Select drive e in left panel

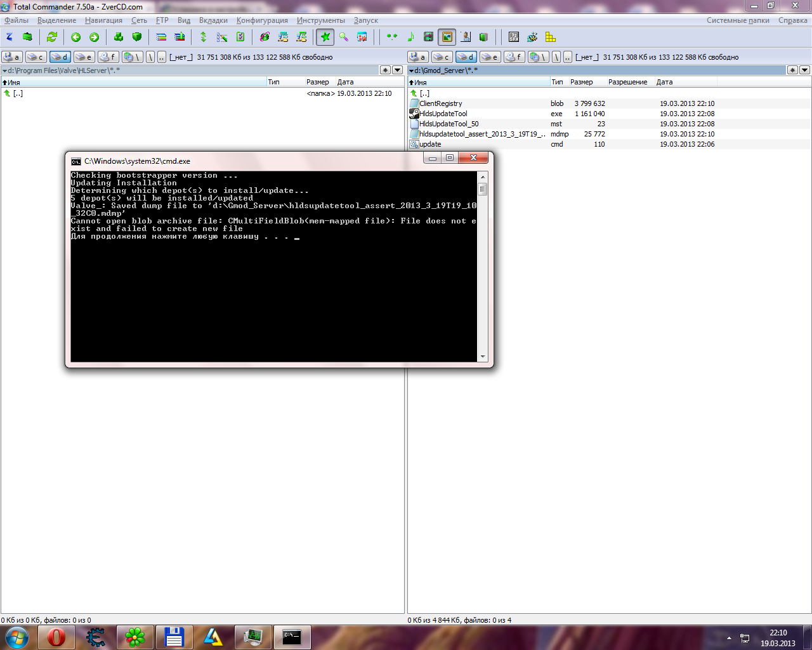point(84,56)
